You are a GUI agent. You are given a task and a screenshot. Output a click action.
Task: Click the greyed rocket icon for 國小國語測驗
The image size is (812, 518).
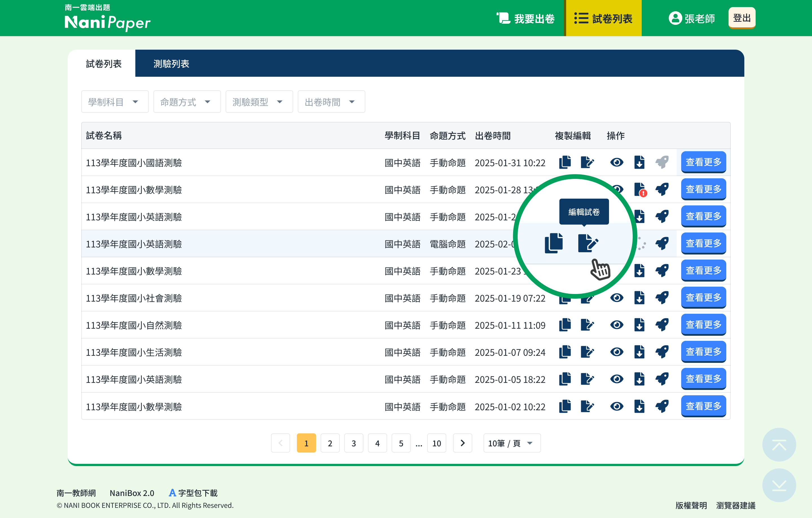[x=662, y=162]
